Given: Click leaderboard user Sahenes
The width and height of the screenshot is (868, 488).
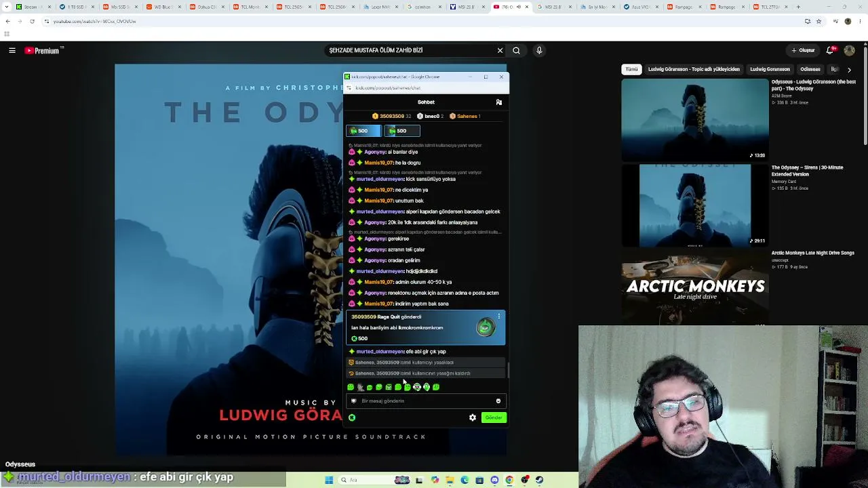Looking at the screenshot, I should [467, 117].
